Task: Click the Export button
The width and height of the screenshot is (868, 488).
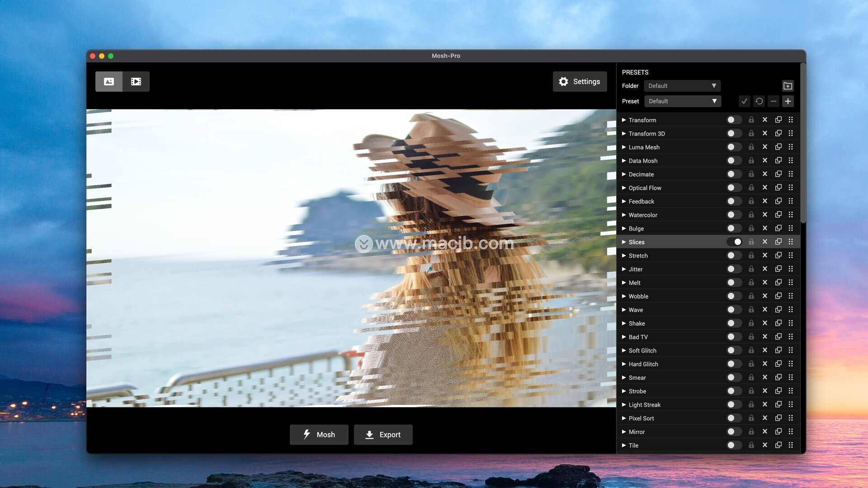Action: [x=383, y=435]
